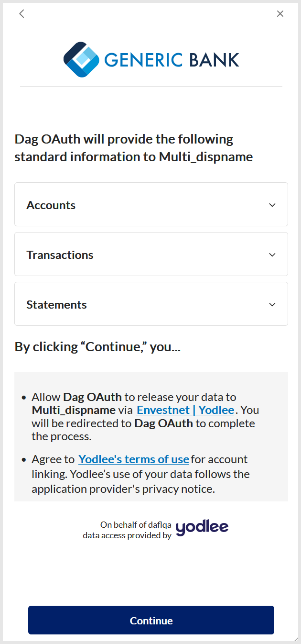
Task: Expand the Statements chevron arrow
Action: (272, 304)
